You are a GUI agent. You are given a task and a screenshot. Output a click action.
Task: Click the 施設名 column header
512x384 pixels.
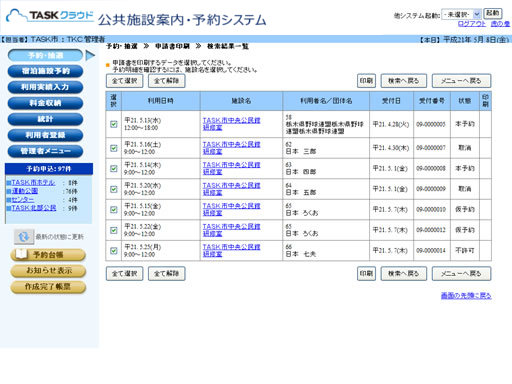coord(241,101)
